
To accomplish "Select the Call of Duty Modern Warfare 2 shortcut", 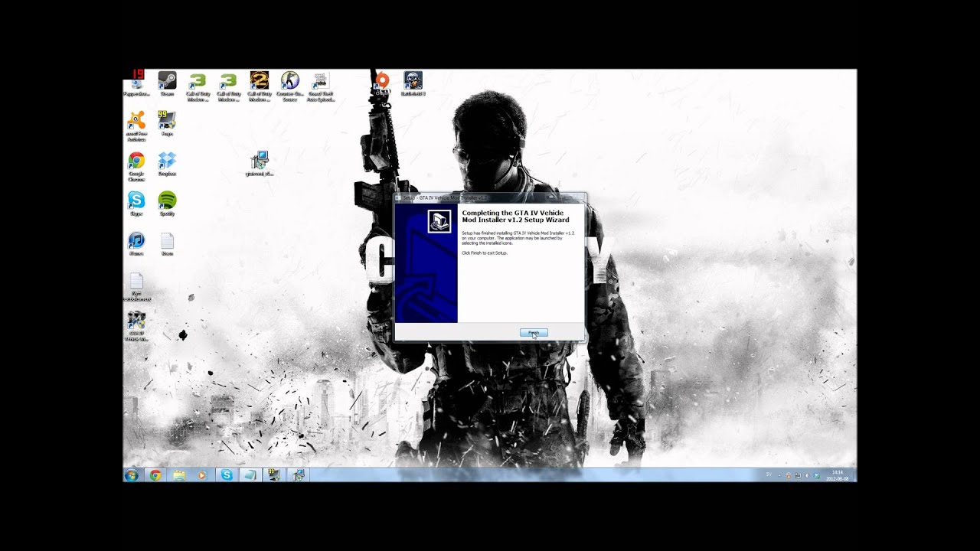I will [x=259, y=86].
